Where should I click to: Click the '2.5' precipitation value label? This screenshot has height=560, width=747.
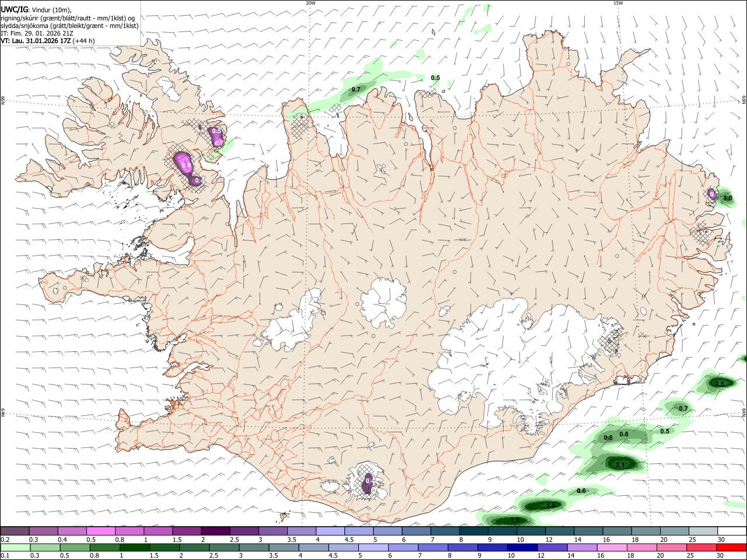[x=720, y=384]
